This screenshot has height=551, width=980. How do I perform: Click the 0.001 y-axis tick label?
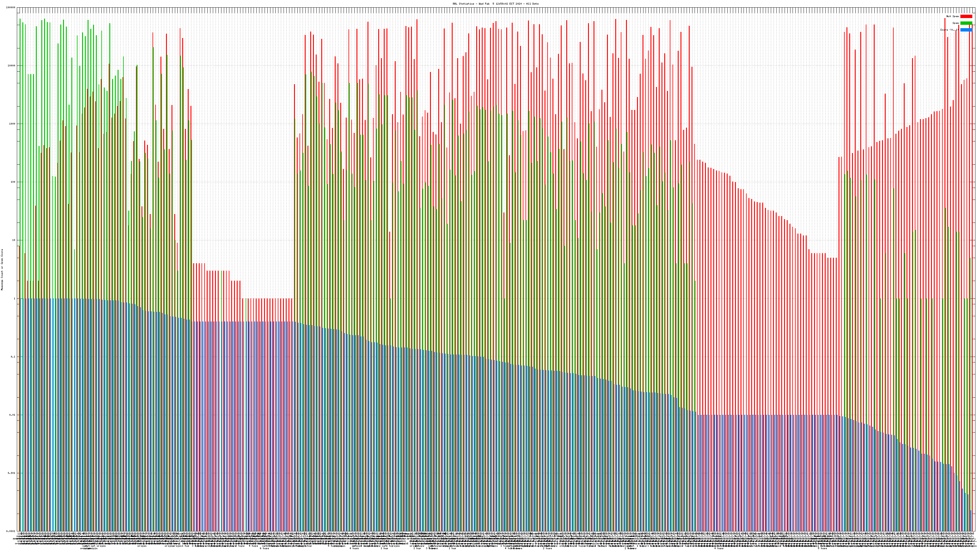tap(12, 473)
